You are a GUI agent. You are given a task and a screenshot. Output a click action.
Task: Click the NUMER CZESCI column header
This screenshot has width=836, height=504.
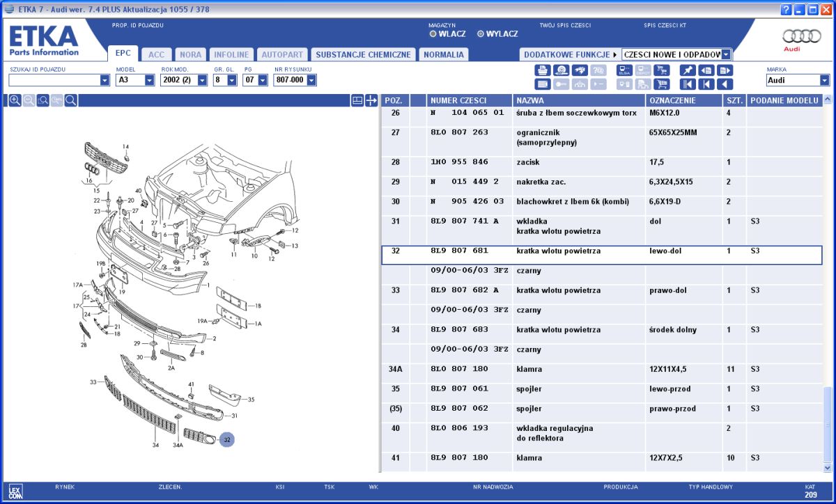click(x=470, y=100)
